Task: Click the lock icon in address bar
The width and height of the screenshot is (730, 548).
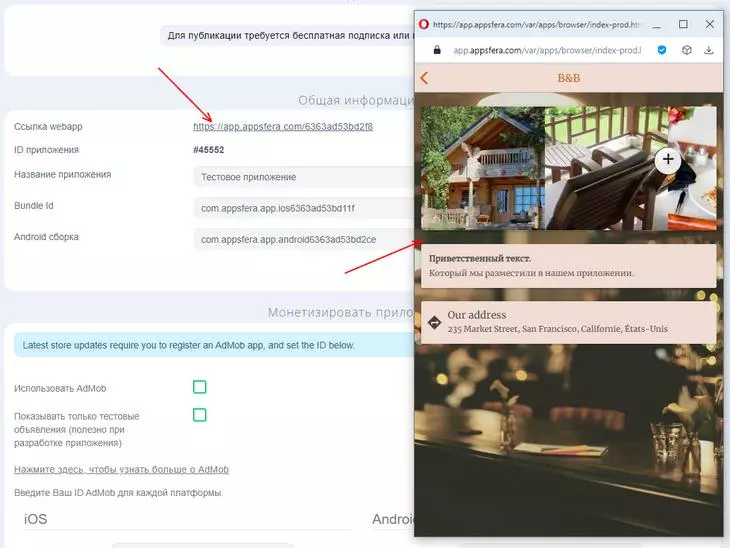Action: point(437,50)
